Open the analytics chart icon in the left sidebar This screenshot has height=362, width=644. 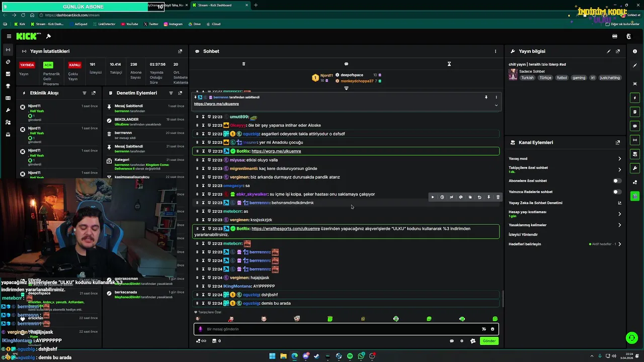click(x=8, y=74)
